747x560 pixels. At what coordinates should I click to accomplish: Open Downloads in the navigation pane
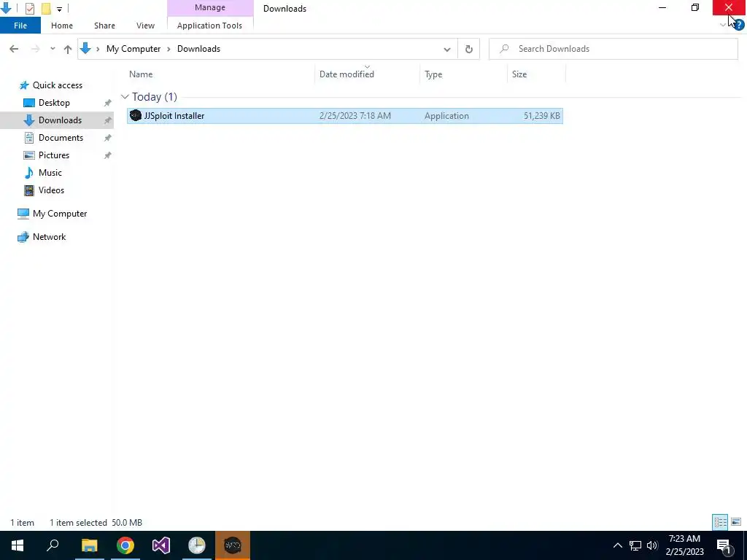[x=60, y=120]
